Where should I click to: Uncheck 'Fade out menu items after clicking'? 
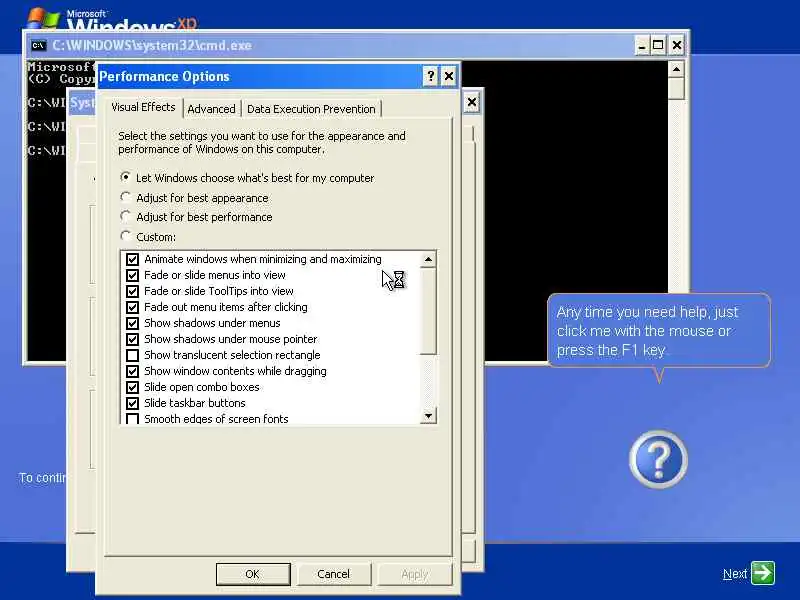pyautogui.click(x=133, y=307)
